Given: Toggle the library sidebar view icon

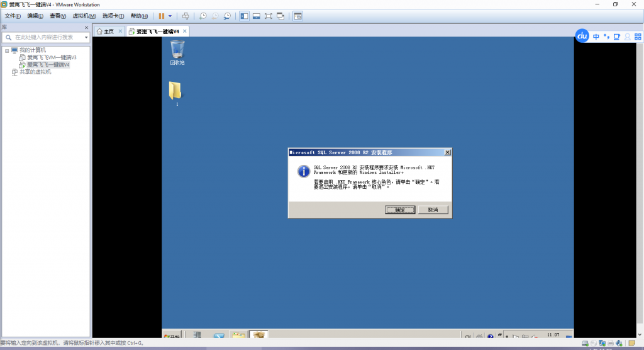Looking at the screenshot, I should pos(245,16).
